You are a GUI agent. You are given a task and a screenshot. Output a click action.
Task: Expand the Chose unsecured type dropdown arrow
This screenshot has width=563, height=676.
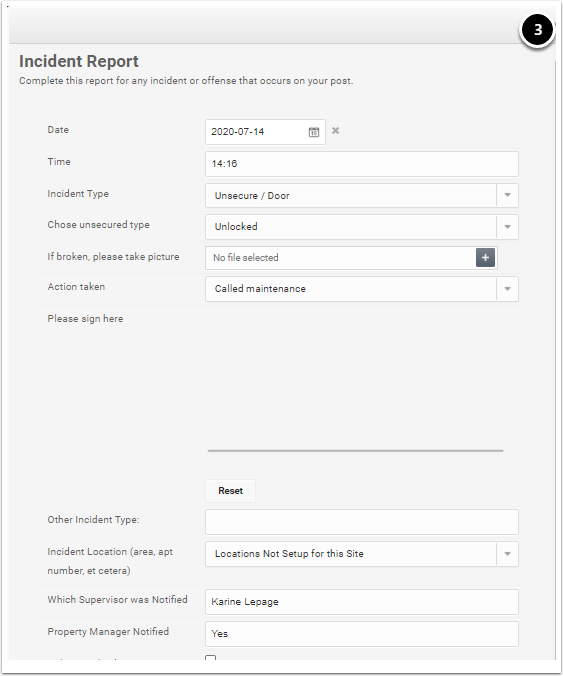click(507, 227)
